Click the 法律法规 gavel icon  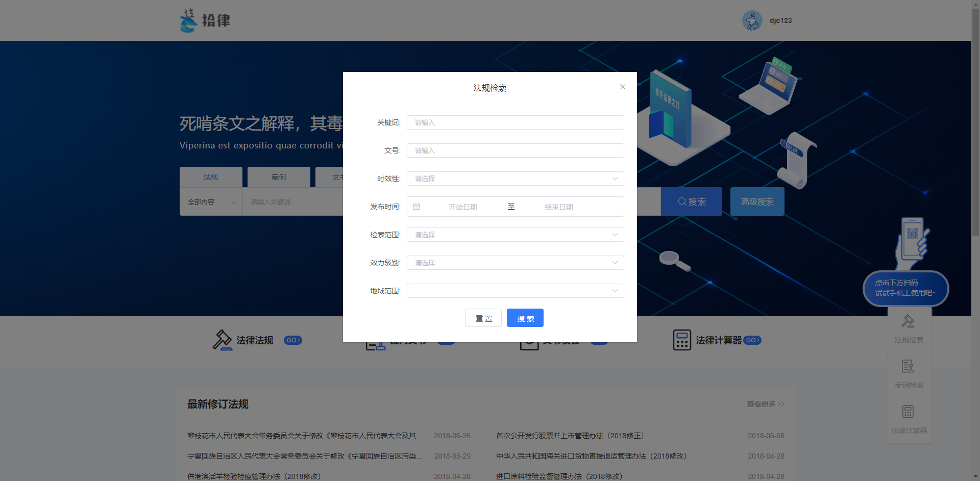[x=222, y=340]
